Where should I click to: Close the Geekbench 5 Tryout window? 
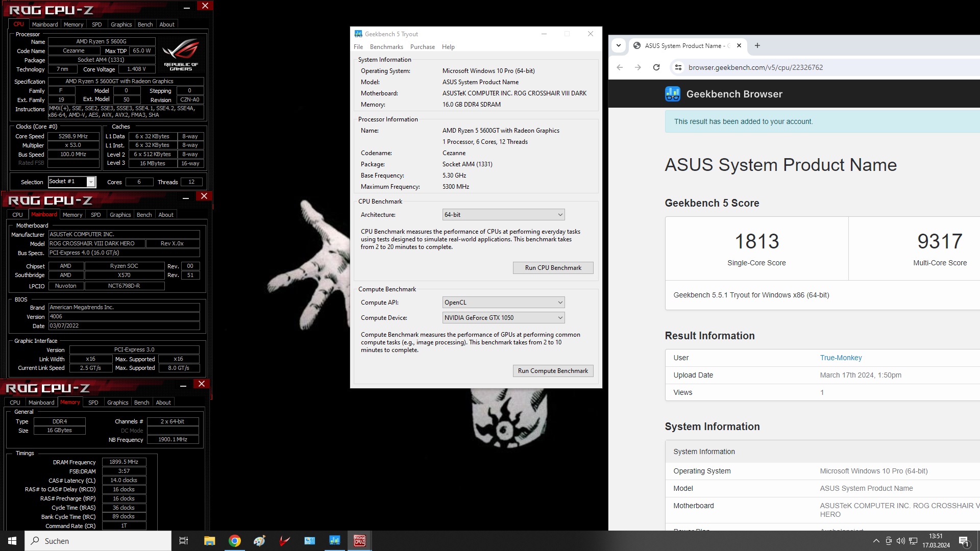[591, 34]
